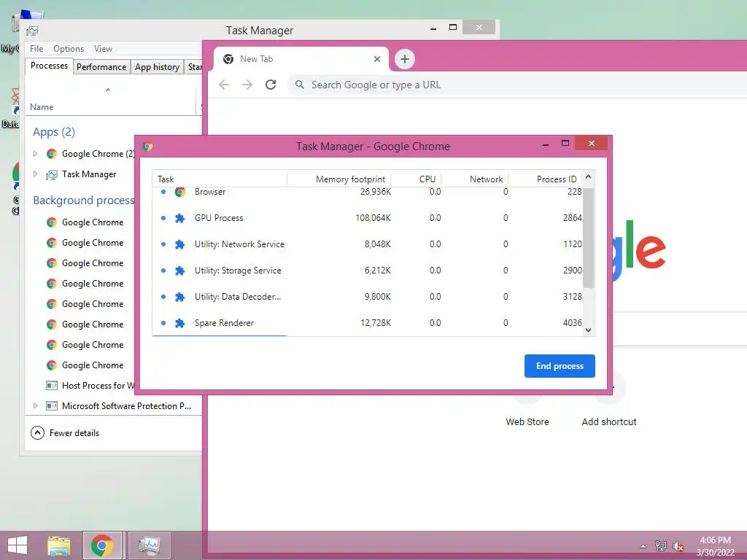
Task: Click the search magnifier icon in address bar
Action: coord(300,85)
